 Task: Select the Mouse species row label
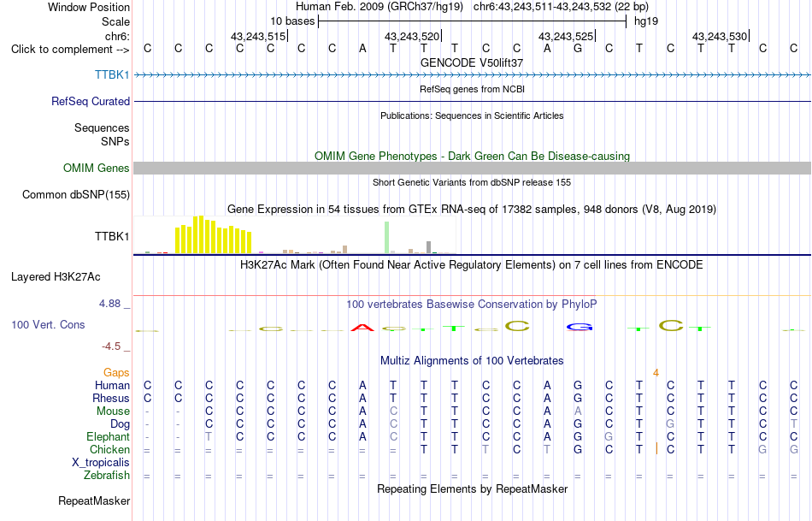pyautogui.click(x=113, y=411)
